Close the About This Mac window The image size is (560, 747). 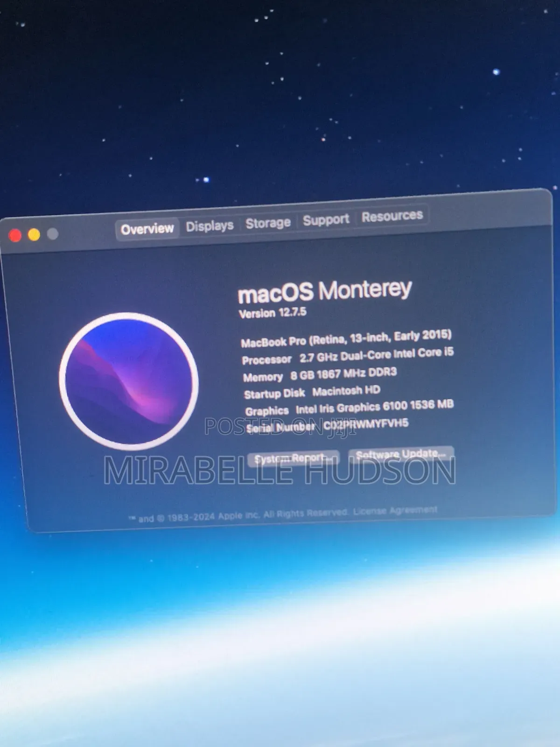[15, 236]
